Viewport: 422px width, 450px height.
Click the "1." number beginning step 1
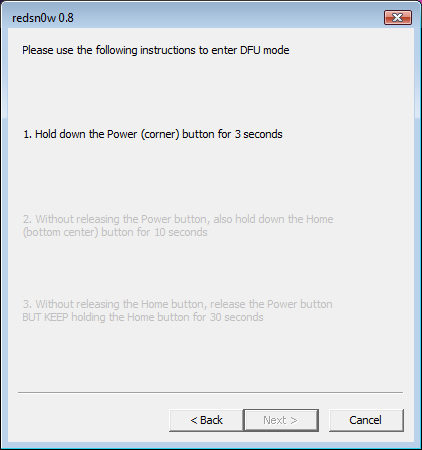pos(27,134)
